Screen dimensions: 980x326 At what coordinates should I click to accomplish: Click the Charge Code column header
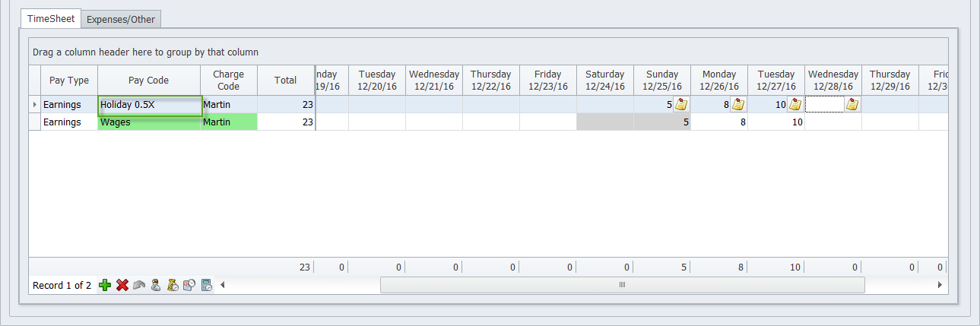coord(228,80)
